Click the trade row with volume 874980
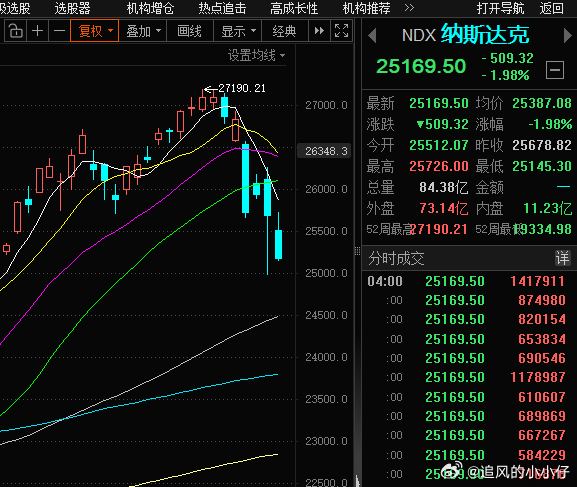Viewport: 577px width, 487px height. click(x=466, y=300)
